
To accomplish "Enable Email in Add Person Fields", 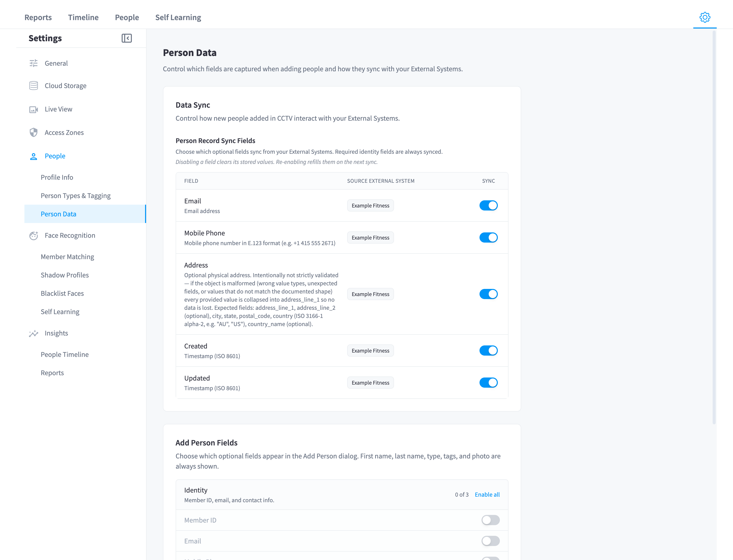I will point(490,541).
